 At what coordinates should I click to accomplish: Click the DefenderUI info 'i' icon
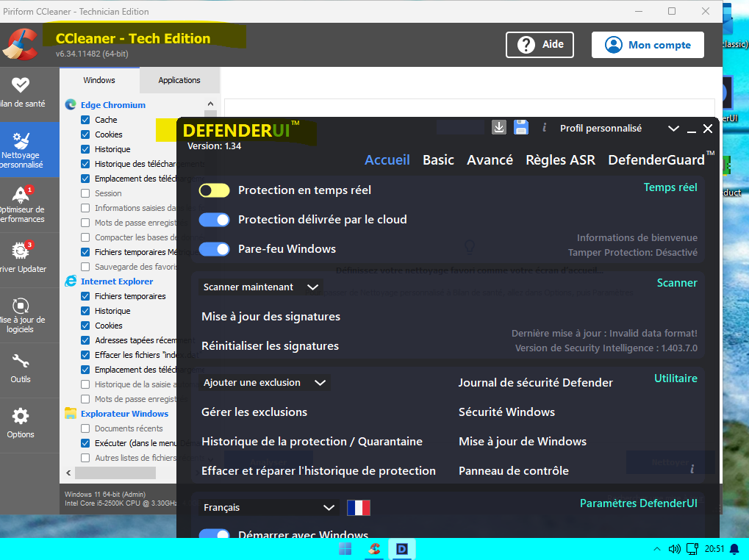coord(544,127)
